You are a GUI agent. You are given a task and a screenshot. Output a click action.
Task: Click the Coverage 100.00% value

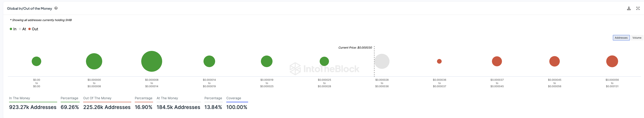[x=237, y=107]
